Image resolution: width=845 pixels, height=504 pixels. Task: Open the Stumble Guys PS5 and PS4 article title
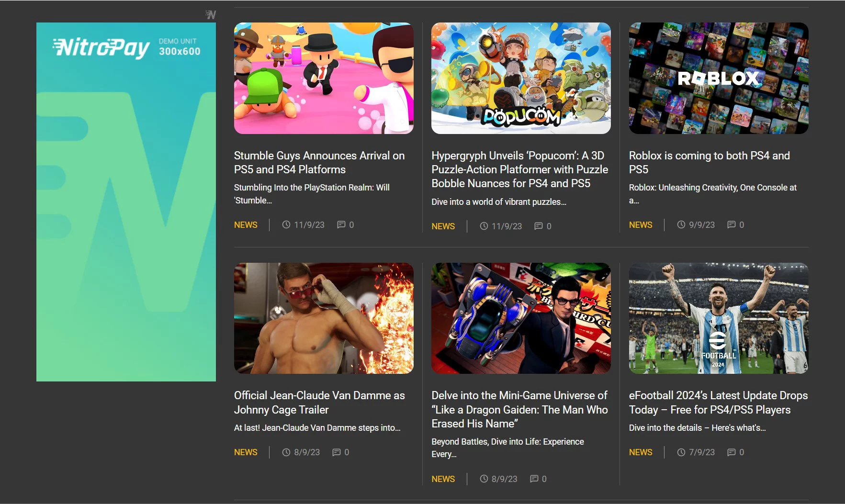(x=319, y=162)
